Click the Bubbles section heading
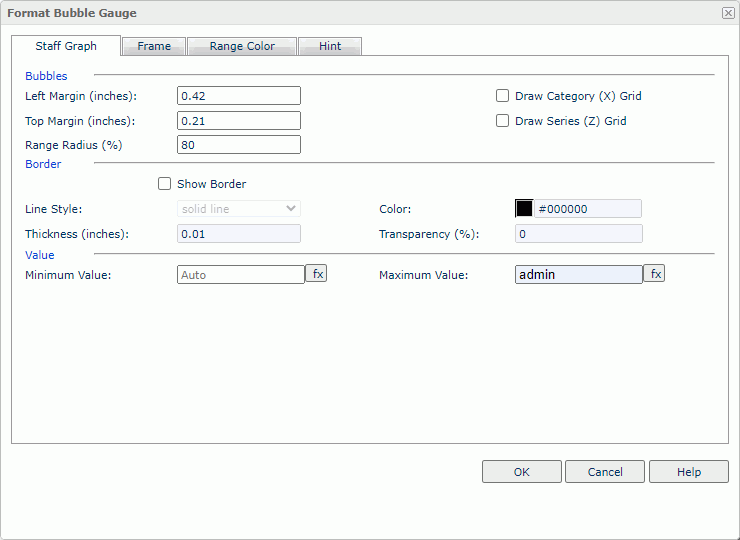This screenshot has height=540, width=740. (x=46, y=76)
